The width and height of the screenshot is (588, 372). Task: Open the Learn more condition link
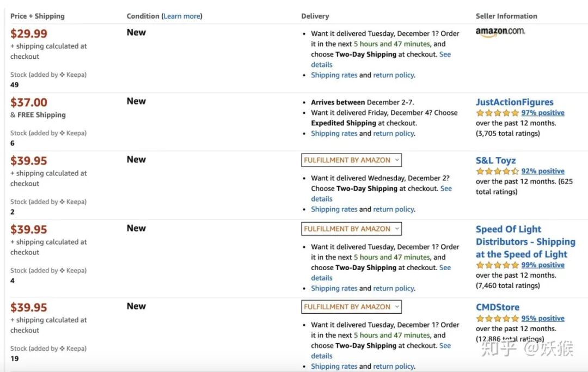point(182,16)
